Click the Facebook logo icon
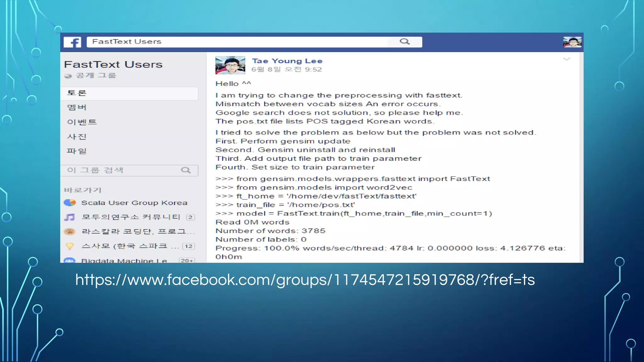This screenshot has height=362, width=644. (72, 42)
